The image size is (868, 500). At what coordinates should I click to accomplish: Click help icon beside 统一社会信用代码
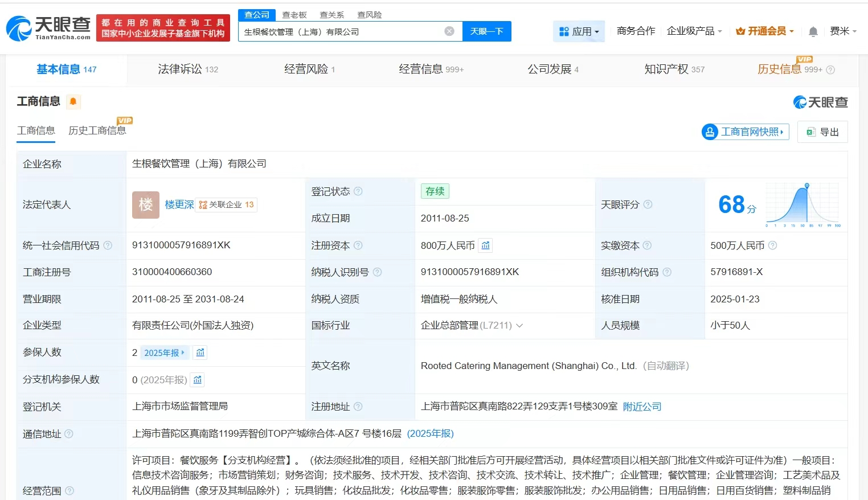point(108,245)
